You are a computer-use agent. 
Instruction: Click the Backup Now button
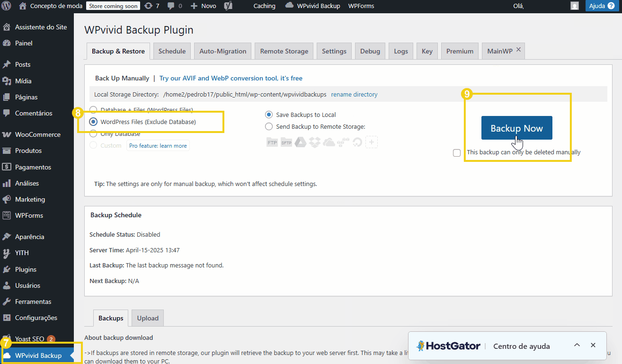tap(516, 128)
